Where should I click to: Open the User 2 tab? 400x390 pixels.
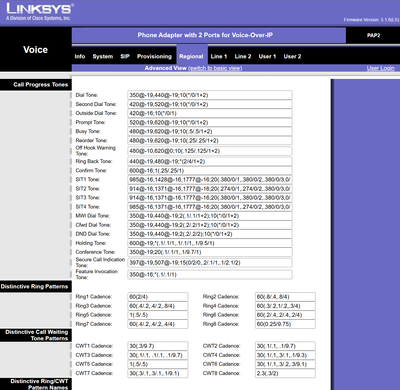tap(292, 56)
